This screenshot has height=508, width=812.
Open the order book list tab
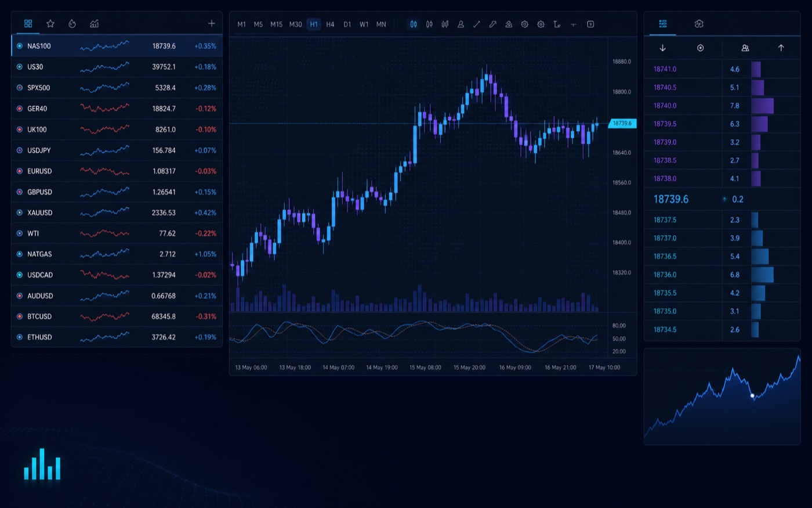(663, 24)
